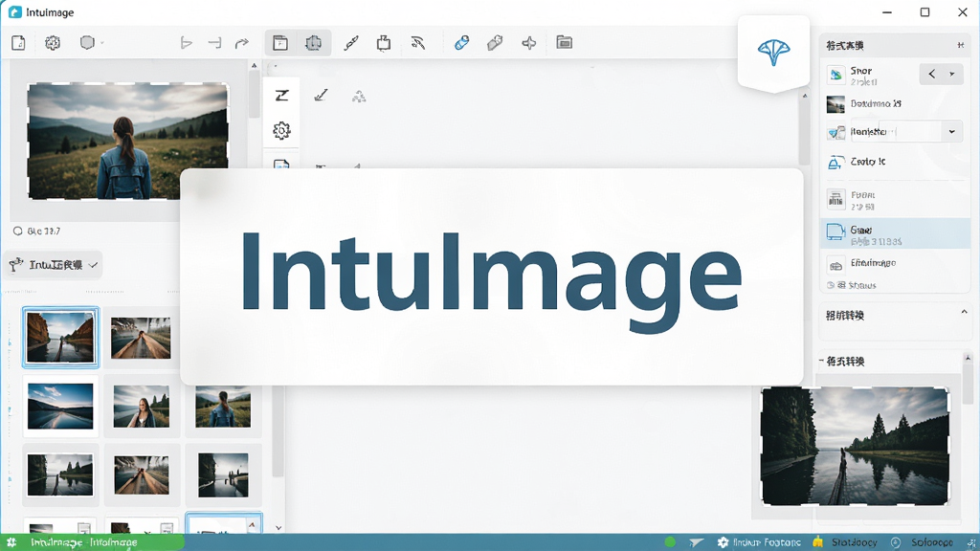Click the curved redo arrow icon
The image size is (980, 551).
click(x=242, y=42)
